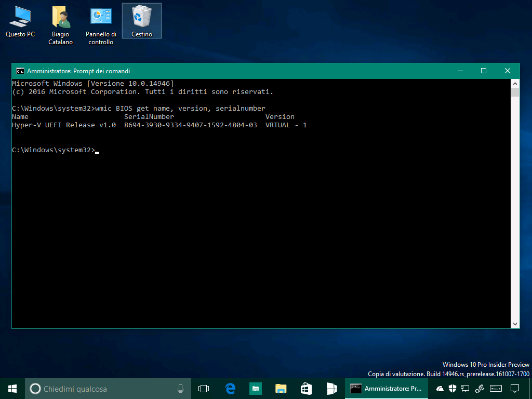Open Task View from the taskbar
The image size is (532, 399).
204,389
